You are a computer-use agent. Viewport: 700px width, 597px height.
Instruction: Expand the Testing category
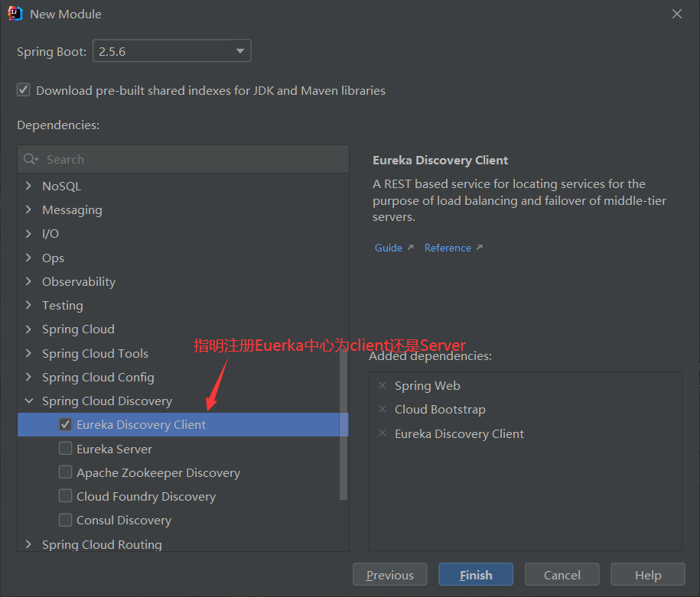click(28, 305)
